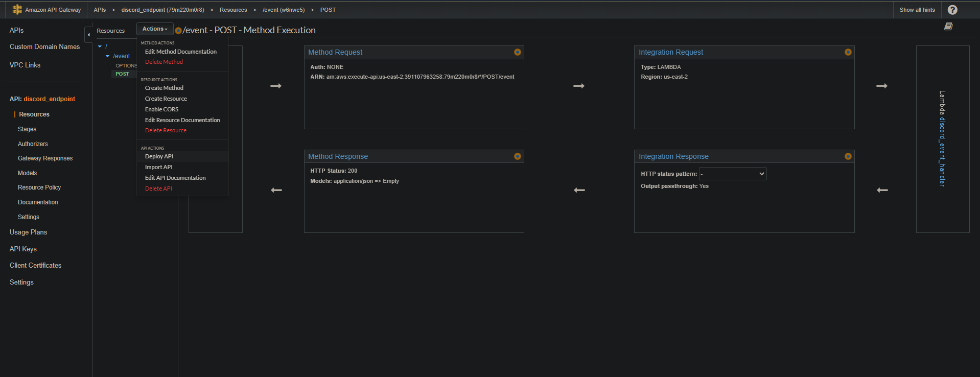
Task: Click the Integration Request hint dot
Action: pyautogui.click(x=848, y=52)
